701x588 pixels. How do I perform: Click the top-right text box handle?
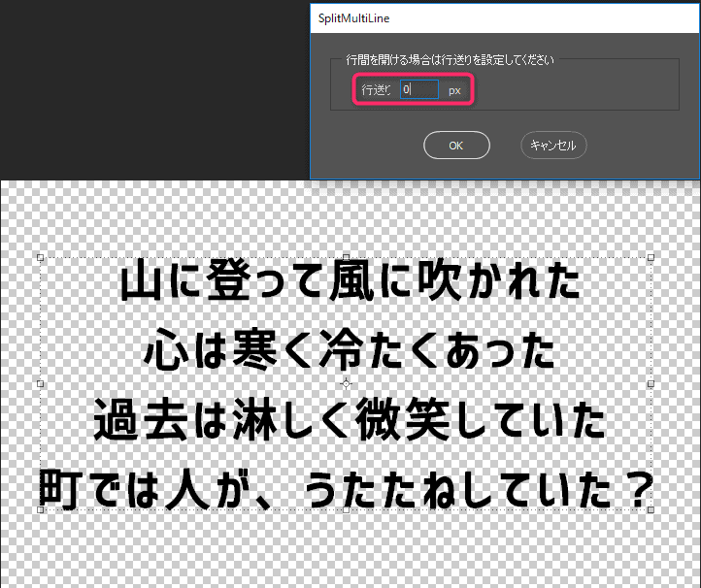(651, 258)
